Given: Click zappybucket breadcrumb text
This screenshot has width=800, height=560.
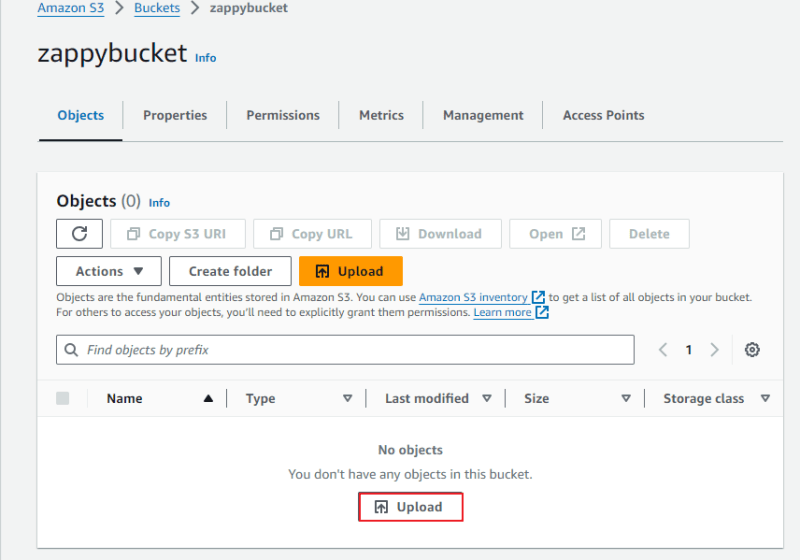Looking at the screenshot, I should pos(248,8).
